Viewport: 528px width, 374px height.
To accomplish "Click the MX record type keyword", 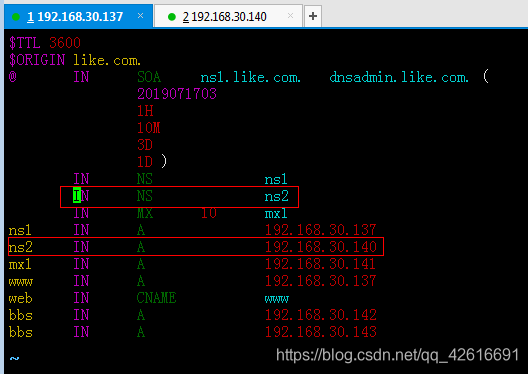I will pyautogui.click(x=145, y=213).
